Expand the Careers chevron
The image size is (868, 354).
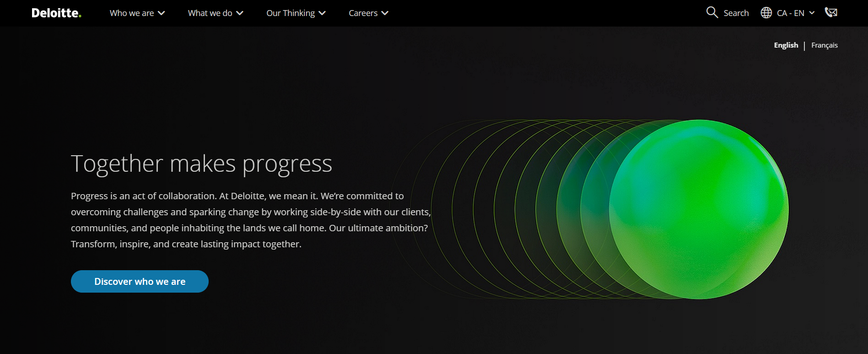(x=385, y=13)
